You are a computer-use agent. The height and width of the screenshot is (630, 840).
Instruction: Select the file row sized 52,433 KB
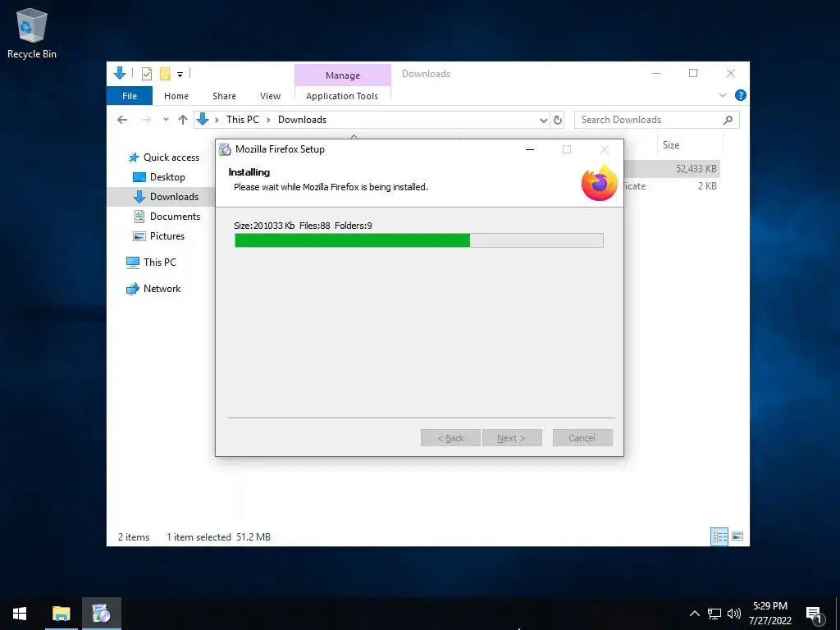click(x=673, y=169)
